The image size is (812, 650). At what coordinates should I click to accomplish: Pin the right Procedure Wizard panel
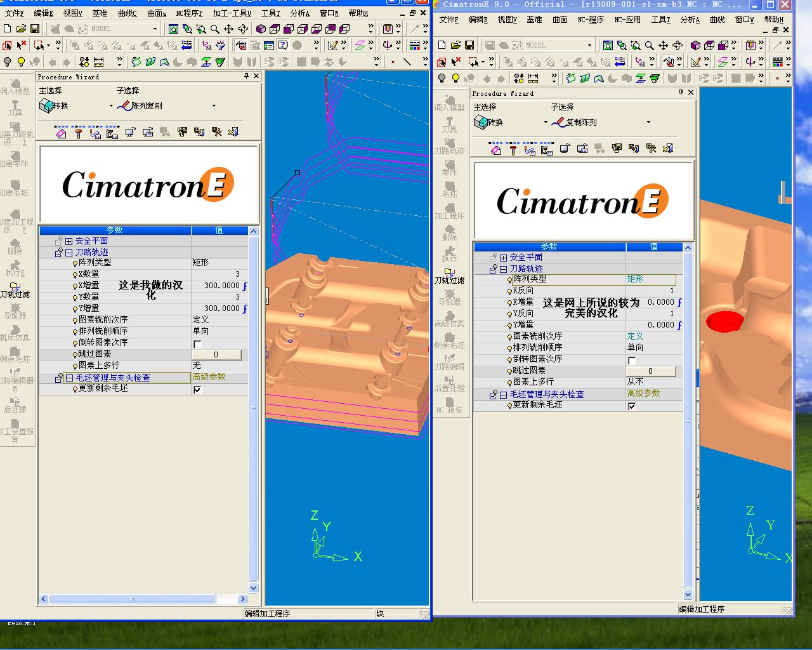(x=681, y=93)
